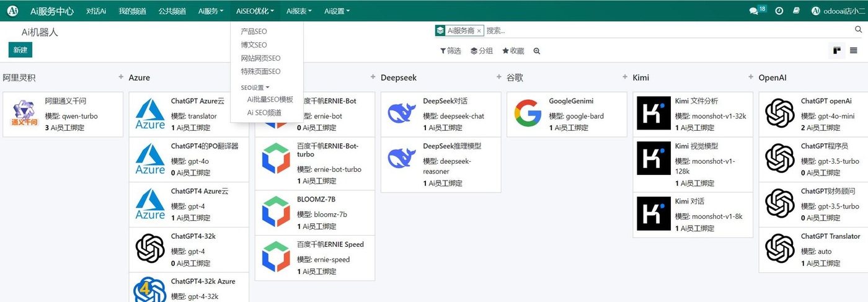Image resolution: width=868 pixels, height=302 pixels.
Task: Open the 阿里通义千问 card title
Action: click(66, 101)
